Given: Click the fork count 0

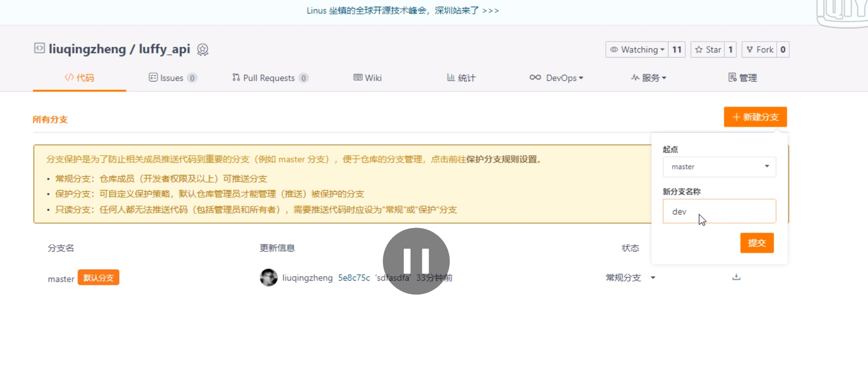Looking at the screenshot, I should (x=783, y=50).
